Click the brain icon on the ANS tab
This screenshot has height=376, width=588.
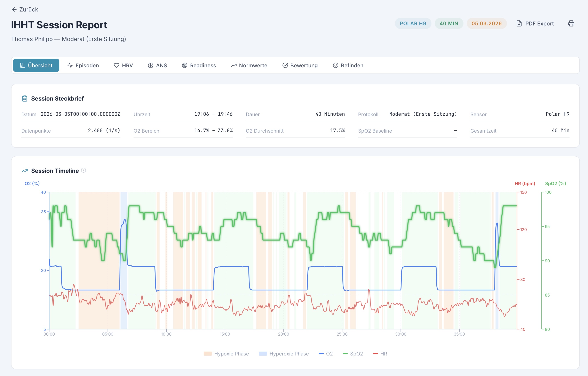151,65
